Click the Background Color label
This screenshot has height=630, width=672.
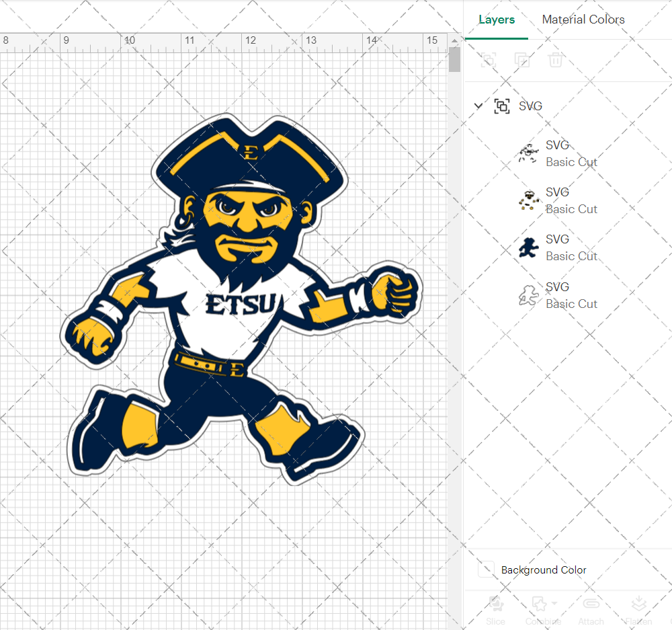[544, 570]
